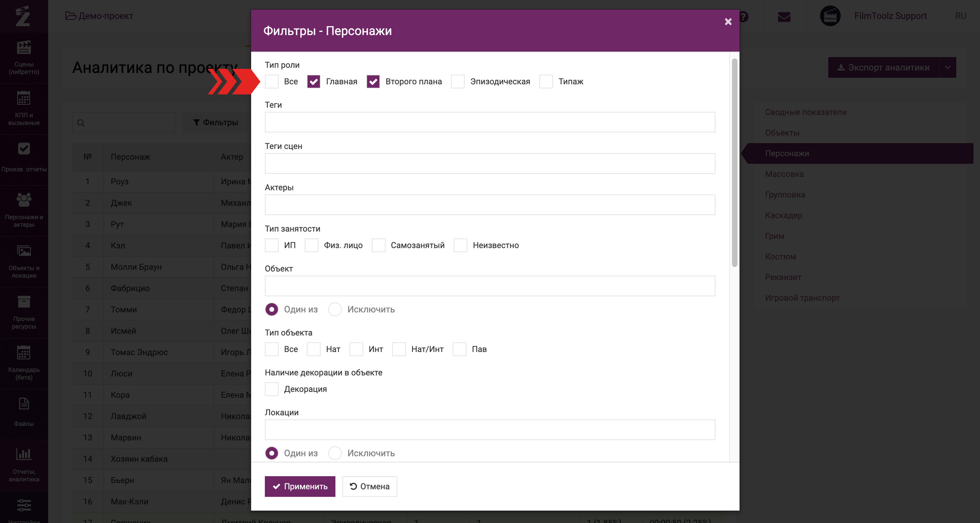Open Массовка analytics section
The width and height of the screenshot is (980, 523).
click(785, 174)
